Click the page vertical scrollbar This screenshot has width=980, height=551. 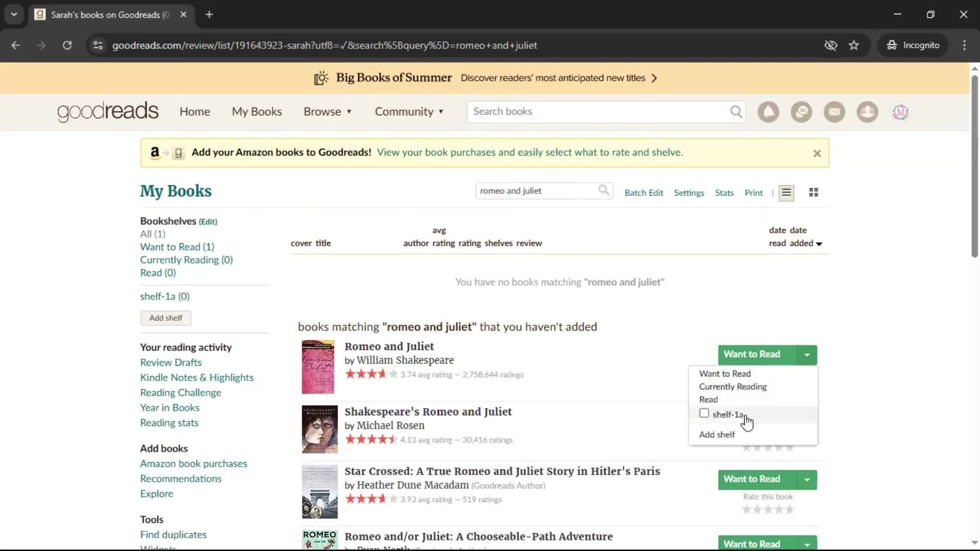[x=974, y=167]
